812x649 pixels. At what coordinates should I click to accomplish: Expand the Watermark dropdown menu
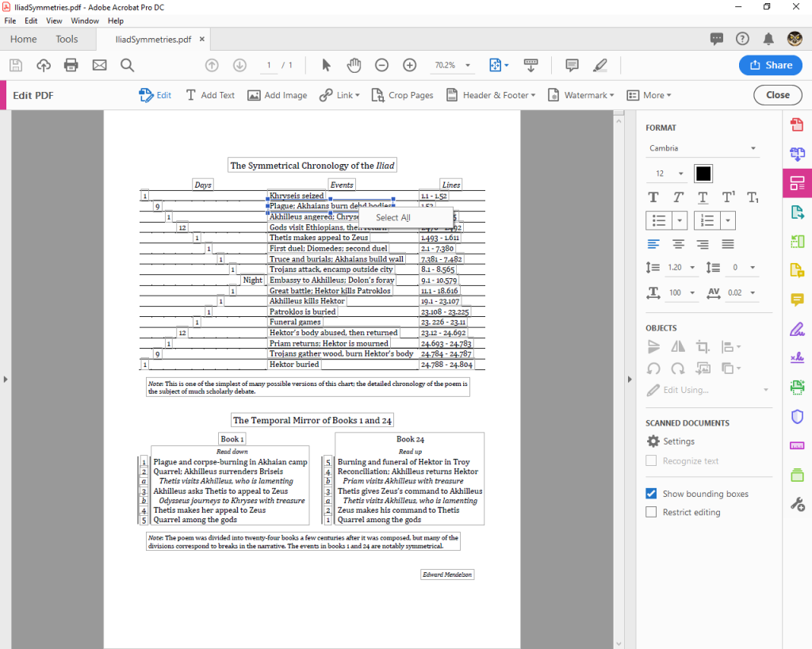(581, 94)
